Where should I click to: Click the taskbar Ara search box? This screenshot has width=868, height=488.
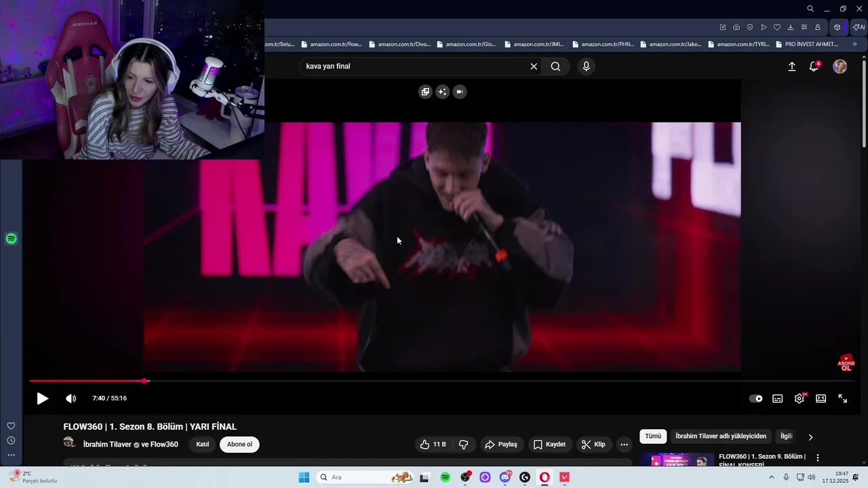[365, 477]
